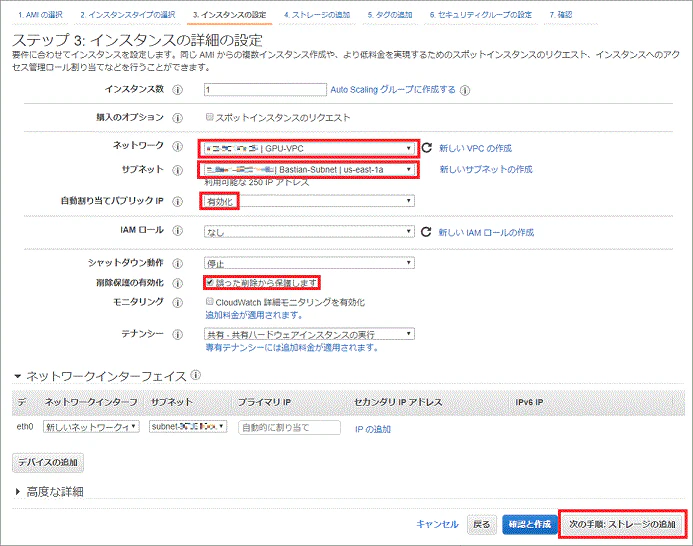Go to step 5. タグの追加
This screenshot has width=693, height=546.
390,15
